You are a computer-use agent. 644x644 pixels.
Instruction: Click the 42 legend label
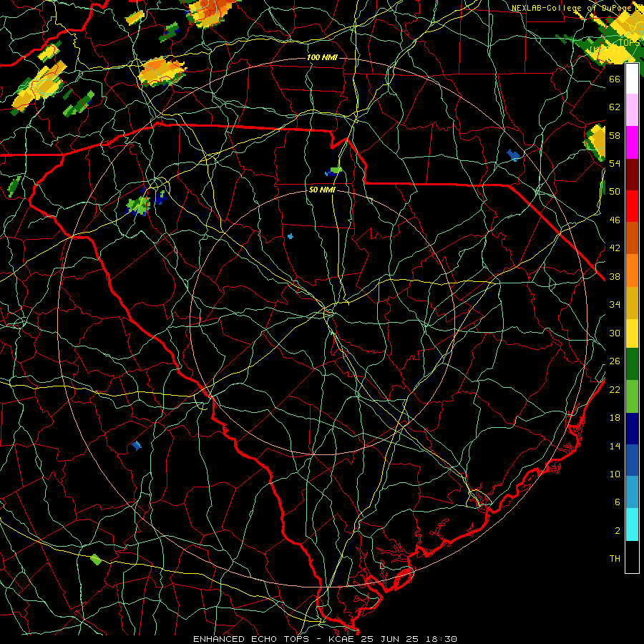615,248
